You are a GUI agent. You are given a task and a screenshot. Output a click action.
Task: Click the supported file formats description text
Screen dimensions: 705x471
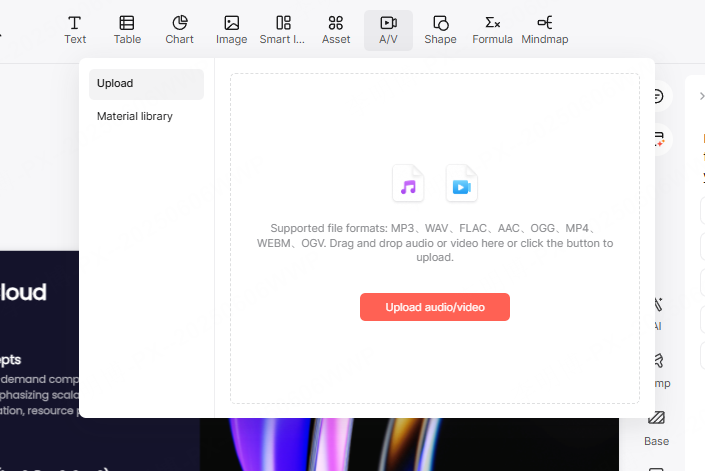pos(435,243)
